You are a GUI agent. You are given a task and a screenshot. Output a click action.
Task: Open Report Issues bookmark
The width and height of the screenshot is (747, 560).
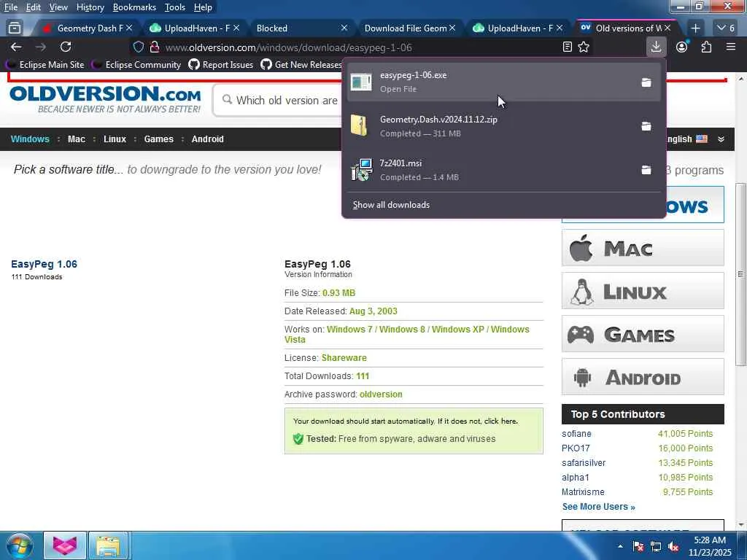coord(221,65)
